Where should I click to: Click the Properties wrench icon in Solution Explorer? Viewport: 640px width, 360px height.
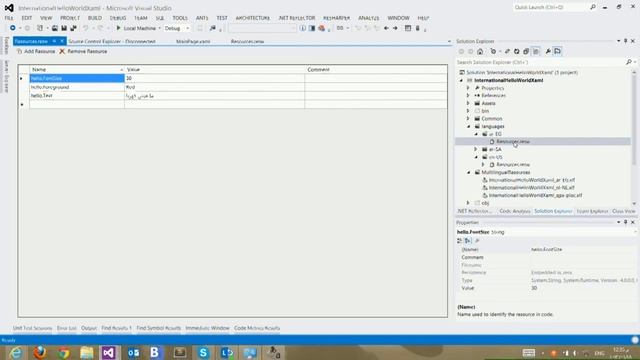click(548, 51)
